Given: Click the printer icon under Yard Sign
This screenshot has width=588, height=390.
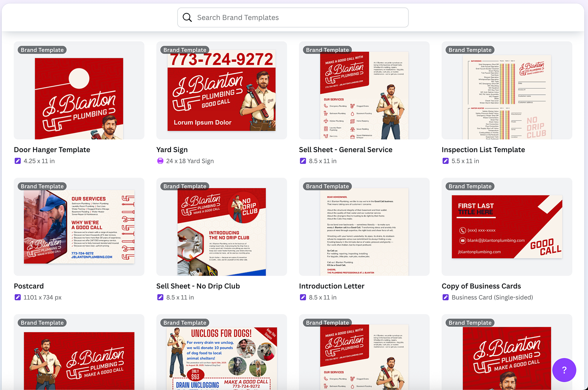Looking at the screenshot, I should point(160,161).
